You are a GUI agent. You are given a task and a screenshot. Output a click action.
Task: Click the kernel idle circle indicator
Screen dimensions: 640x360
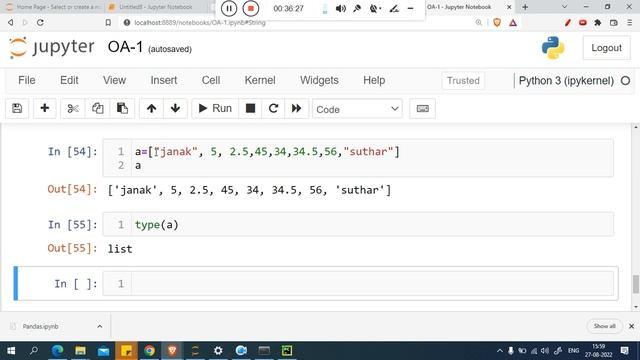[x=625, y=81]
